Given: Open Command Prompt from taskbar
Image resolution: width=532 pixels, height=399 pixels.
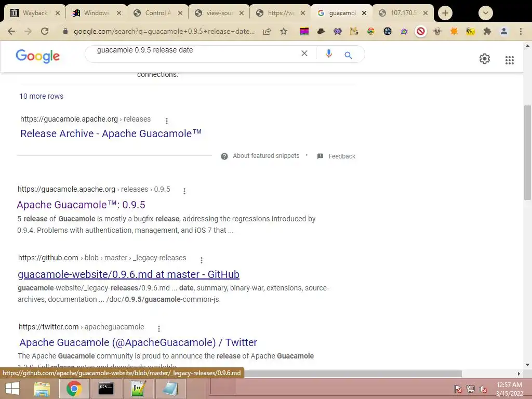Looking at the screenshot, I should (x=106, y=389).
